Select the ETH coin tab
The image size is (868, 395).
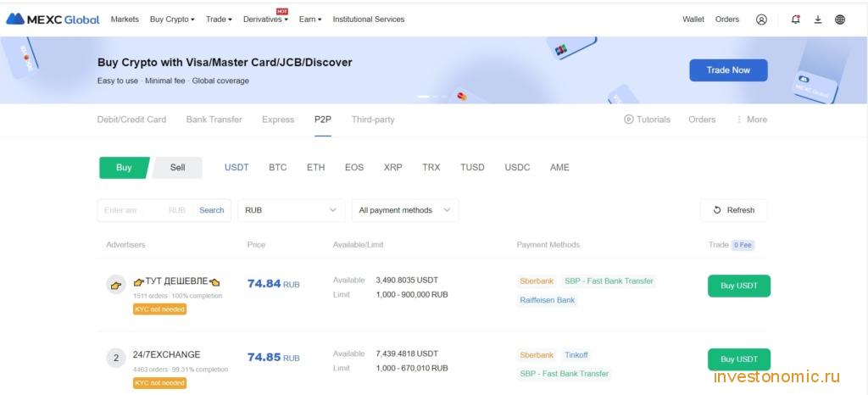(x=315, y=168)
